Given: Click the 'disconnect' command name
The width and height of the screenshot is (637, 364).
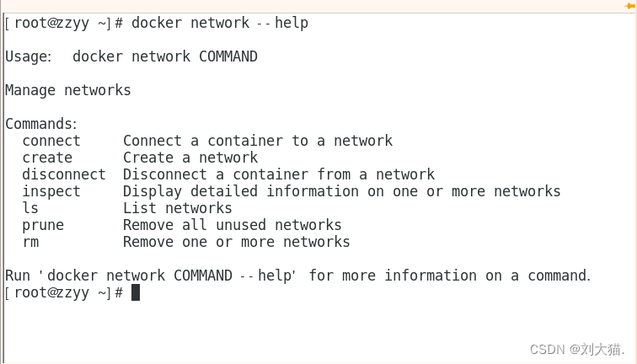Looking at the screenshot, I should pyautogui.click(x=64, y=174).
